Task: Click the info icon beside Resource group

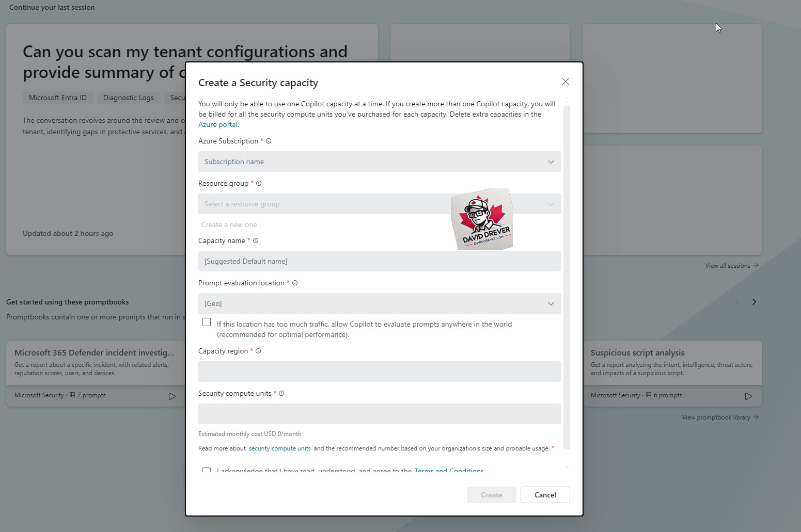Action: click(259, 183)
